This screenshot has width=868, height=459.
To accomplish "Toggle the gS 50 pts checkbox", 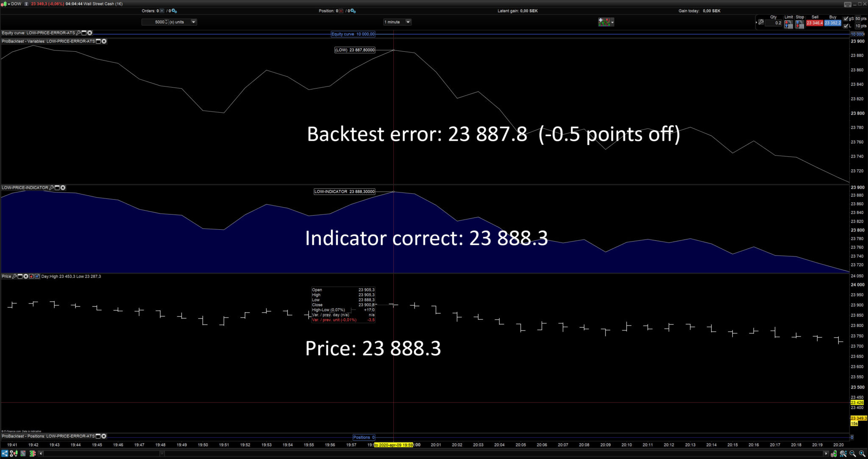I will point(846,19).
